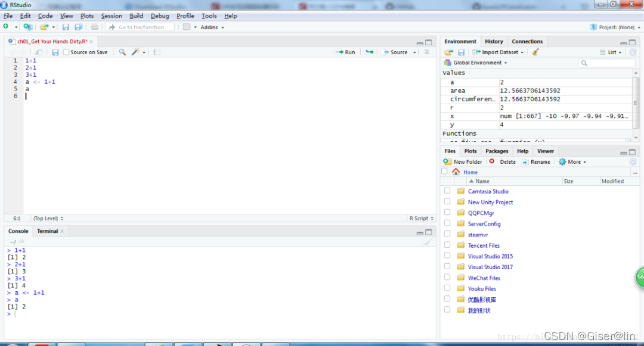Minimize the Source editor pane
Screen dimensions: 644x346
coord(420,43)
